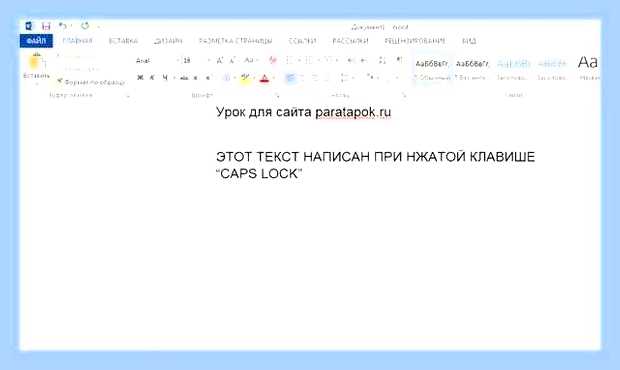Image resolution: width=620 pixels, height=370 pixels.
Task: Toggle bold Ж formatting
Action: pyautogui.click(x=140, y=78)
